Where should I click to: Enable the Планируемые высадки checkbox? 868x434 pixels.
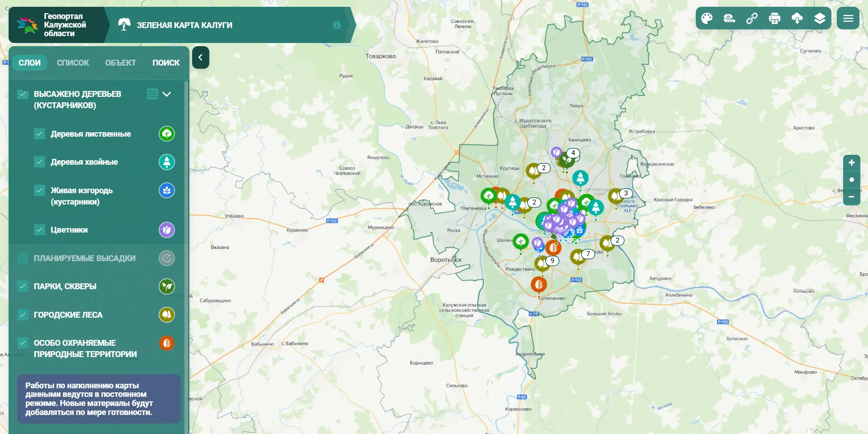point(23,258)
